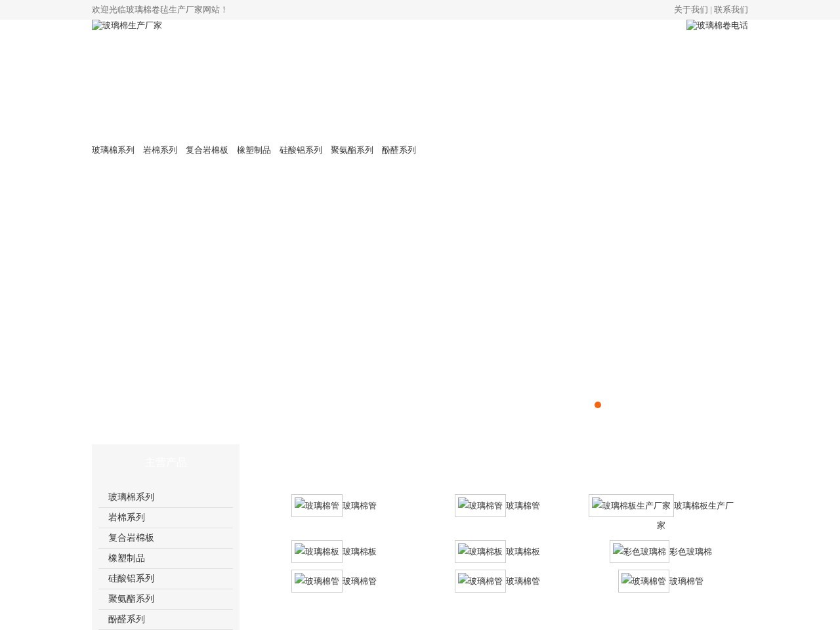Open 岩棉系列 in the 主营产品 sidebar list

[x=165, y=518]
